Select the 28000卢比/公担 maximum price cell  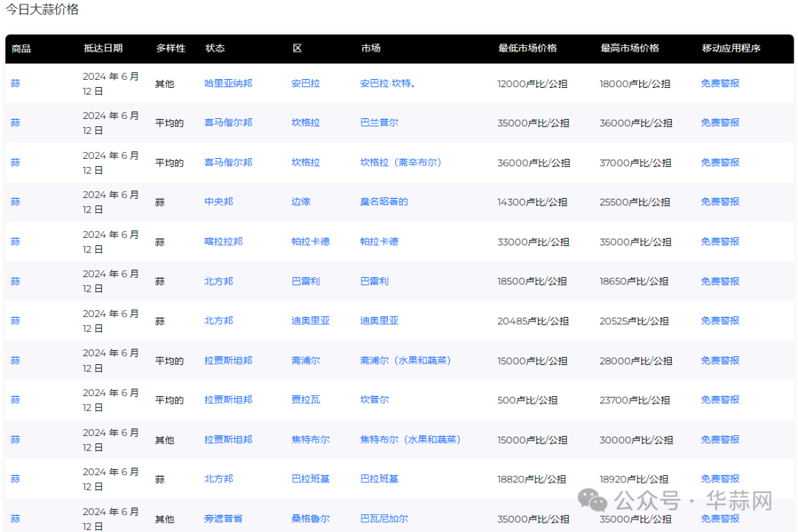635,361
